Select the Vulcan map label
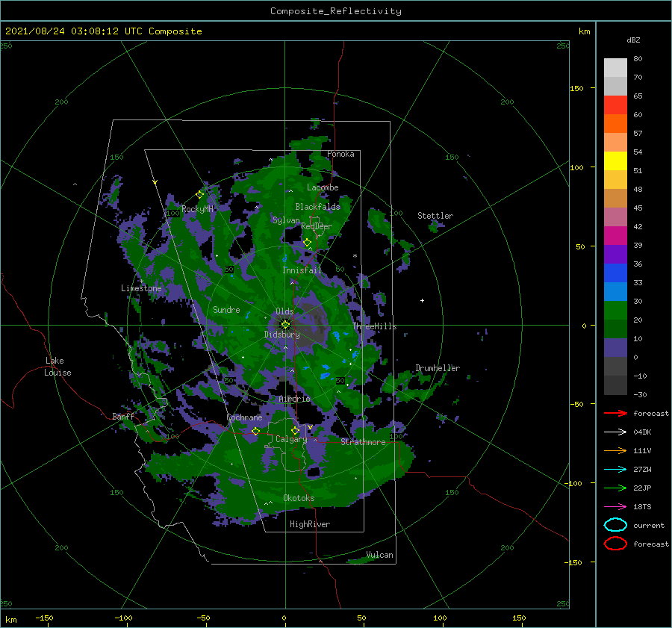Image resolution: width=672 pixels, height=628 pixels. tap(380, 555)
